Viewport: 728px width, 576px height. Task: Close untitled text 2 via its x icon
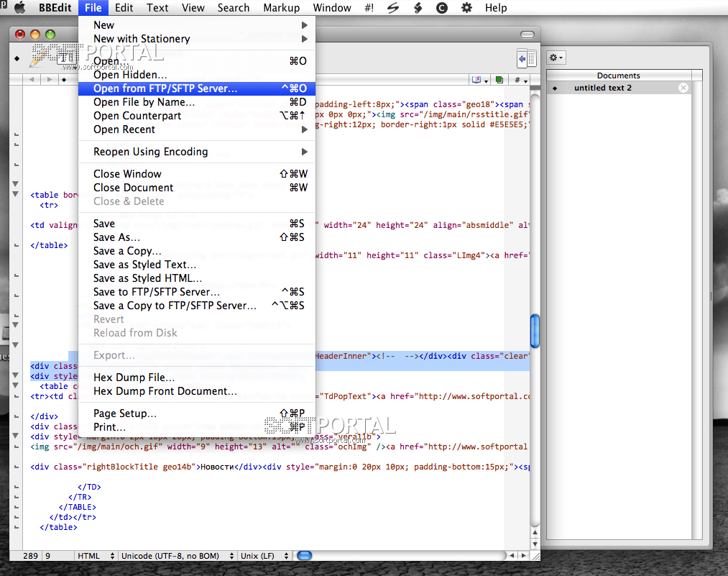(683, 88)
